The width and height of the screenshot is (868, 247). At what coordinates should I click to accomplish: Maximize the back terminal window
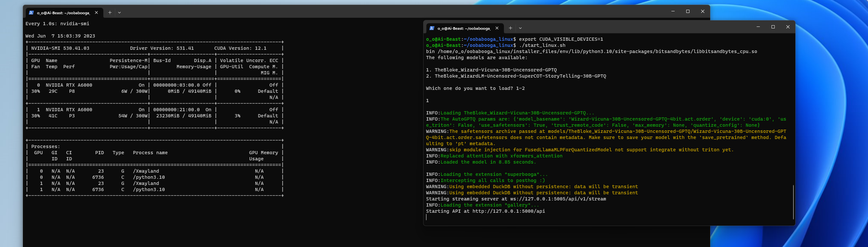688,11
